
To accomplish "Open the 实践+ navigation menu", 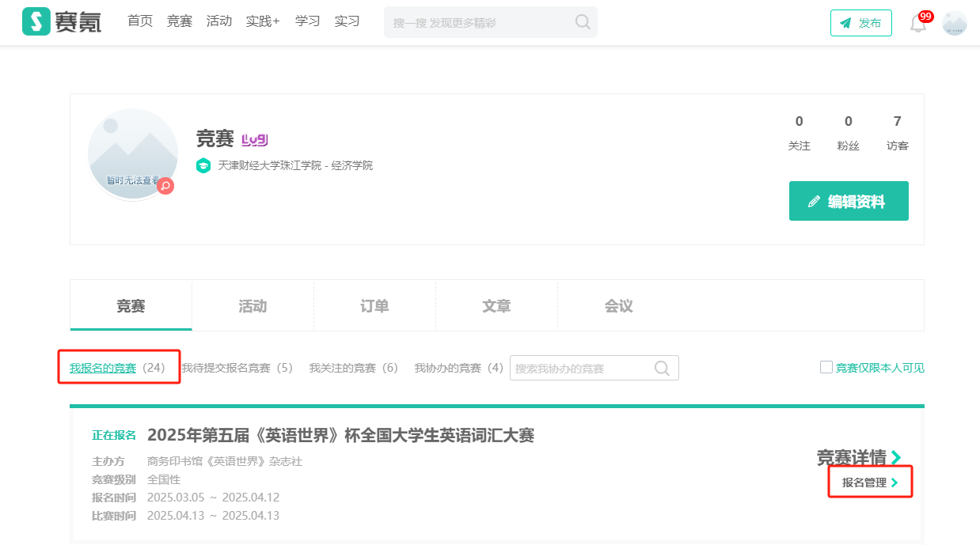I will tap(263, 21).
